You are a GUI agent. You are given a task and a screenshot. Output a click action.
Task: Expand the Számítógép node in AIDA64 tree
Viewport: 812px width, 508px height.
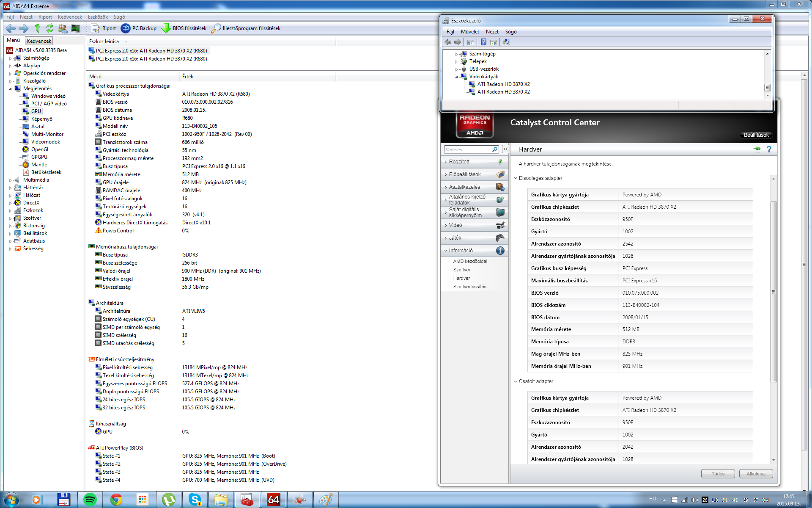pyautogui.click(x=11, y=58)
